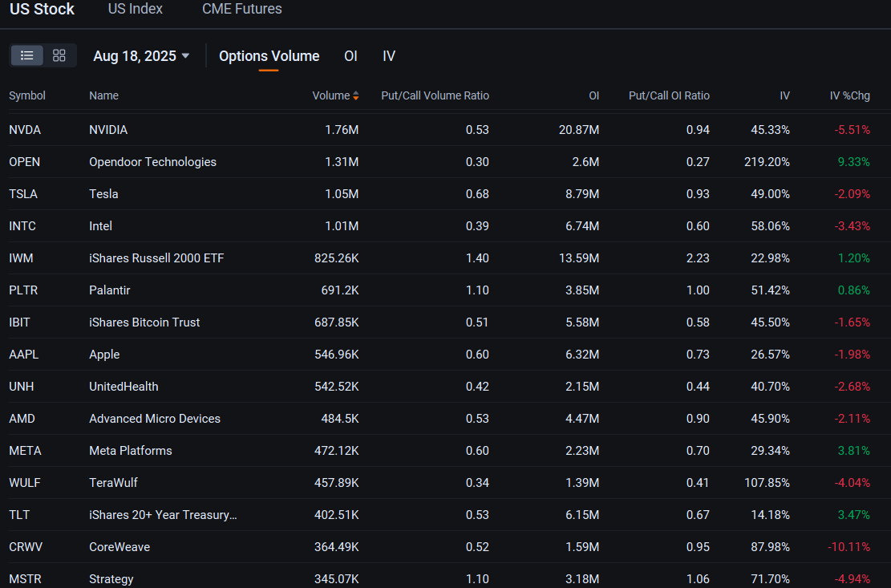
Task: Click the CoreWeave company name
Action: tap(120, 547)
